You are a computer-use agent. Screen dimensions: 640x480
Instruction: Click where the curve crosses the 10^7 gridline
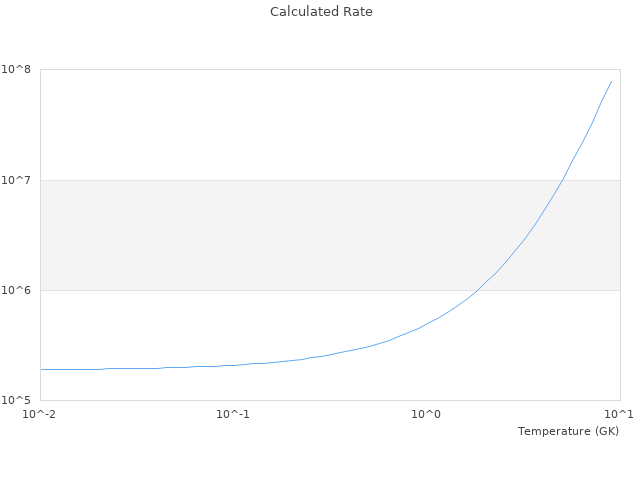(x=562, y=180)
